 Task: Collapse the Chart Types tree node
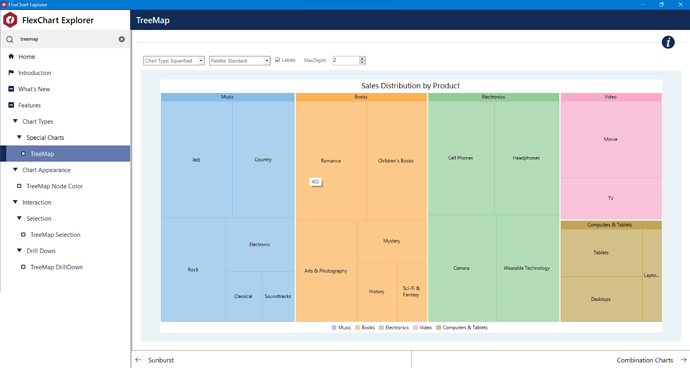15,121
